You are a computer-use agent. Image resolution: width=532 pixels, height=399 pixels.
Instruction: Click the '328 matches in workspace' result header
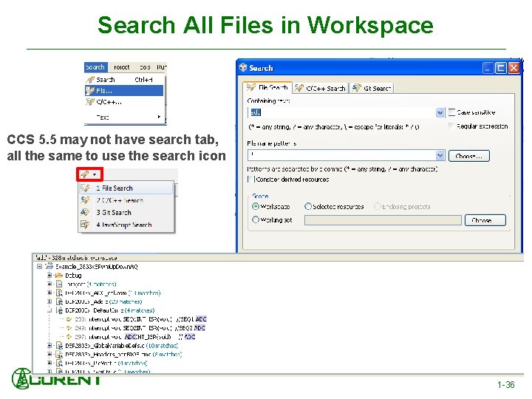76,258
